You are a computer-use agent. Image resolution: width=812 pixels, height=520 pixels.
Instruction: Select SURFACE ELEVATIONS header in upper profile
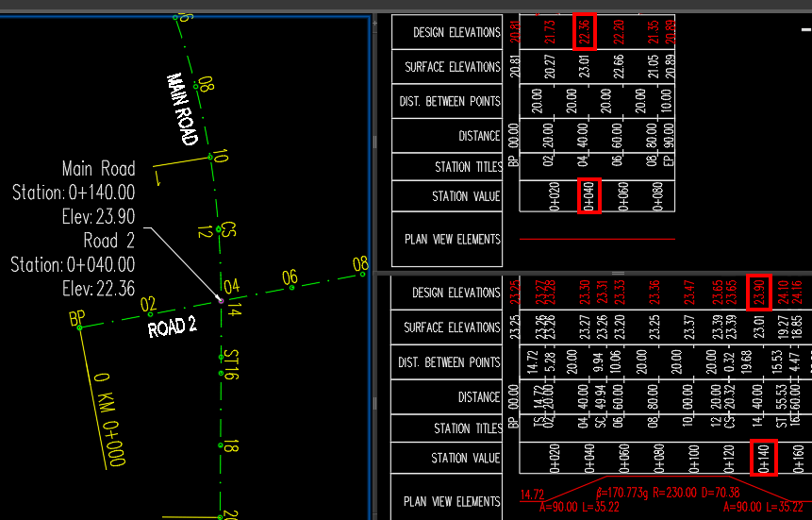pos(453,67)
